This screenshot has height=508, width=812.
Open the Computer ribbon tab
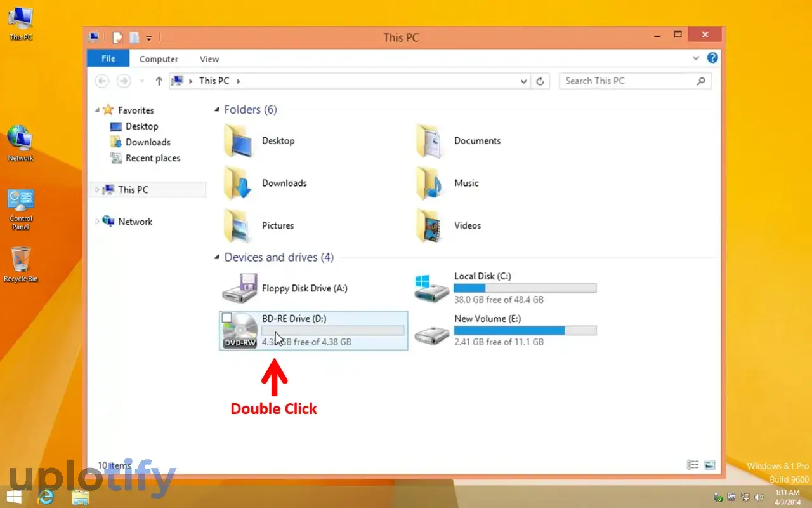tap(159, 59)
